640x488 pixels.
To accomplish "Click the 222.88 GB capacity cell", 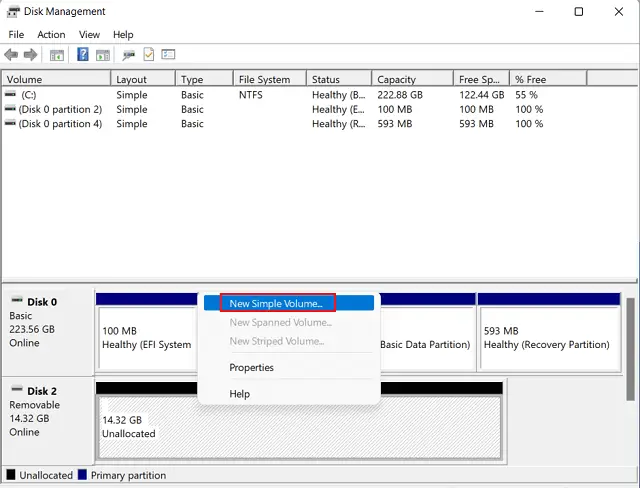I will (x=400, y=95).
